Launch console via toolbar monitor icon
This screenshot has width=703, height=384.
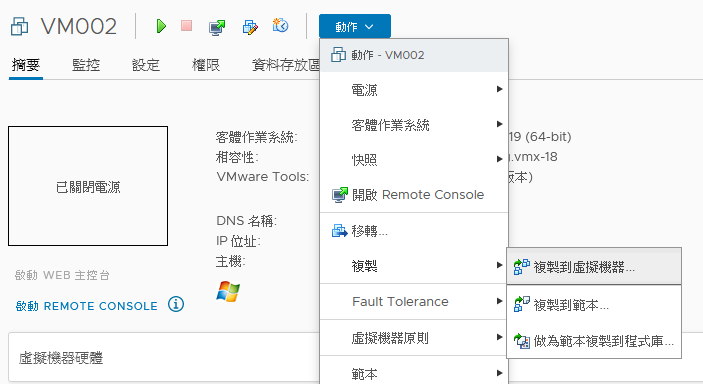pos(217,27)
